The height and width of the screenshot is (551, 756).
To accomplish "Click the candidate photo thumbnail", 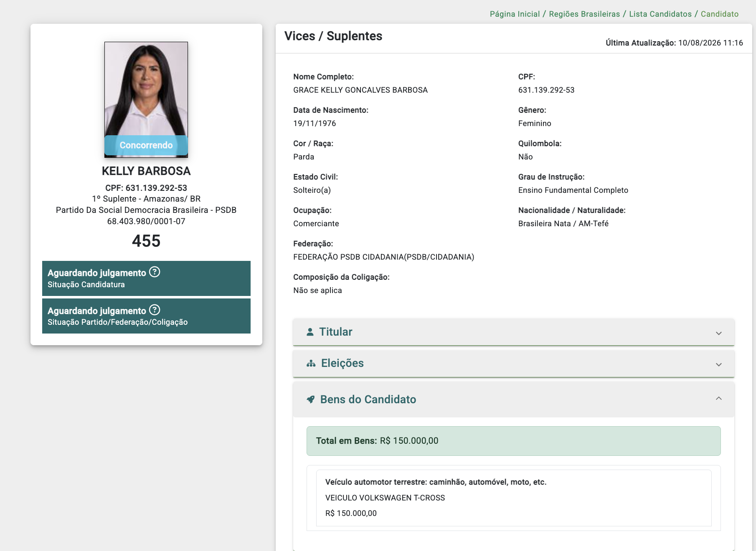I will (x=146, y=99).
